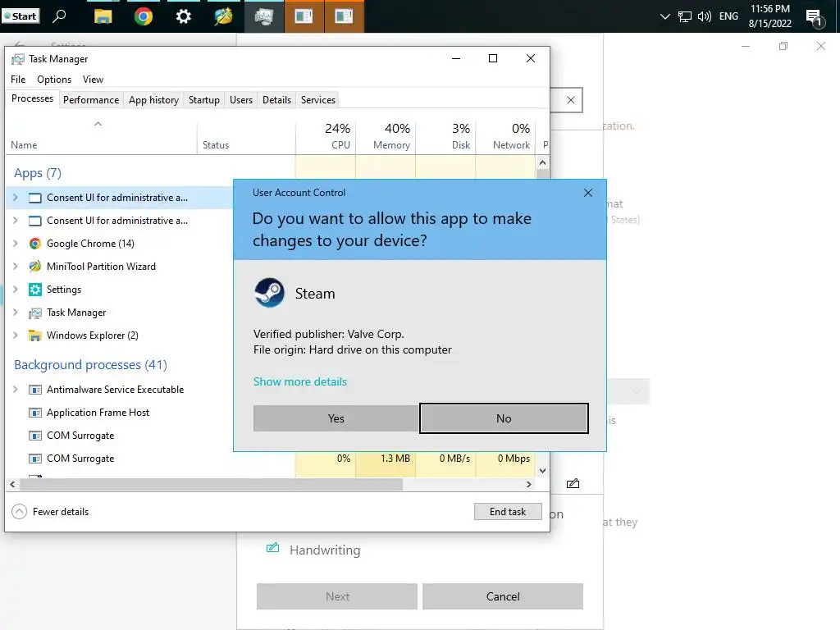The width and height of the screenshot is (840, 630).
Task: Select the first orange Consent UI taskbar icon
Action: click(304, 16)
